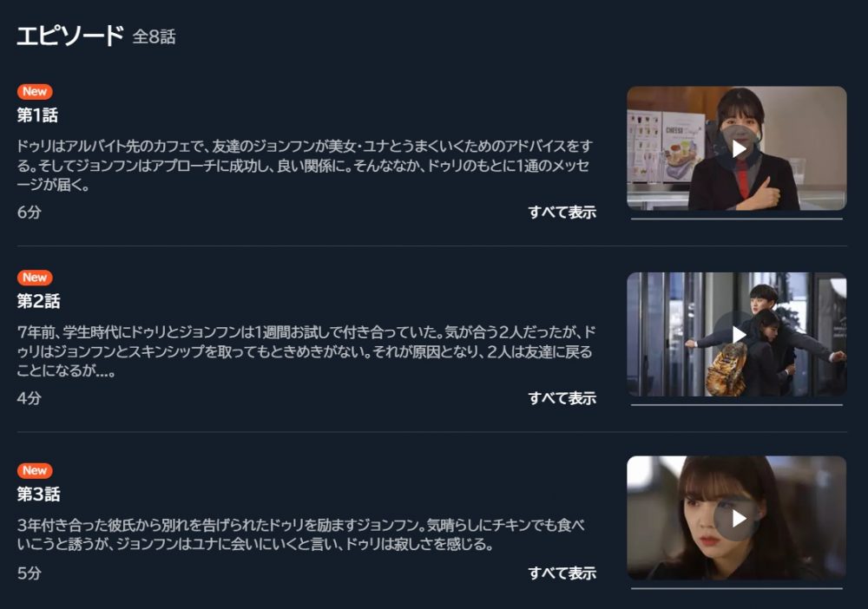Select the hugging couple thumbnail image

(737, 334)
